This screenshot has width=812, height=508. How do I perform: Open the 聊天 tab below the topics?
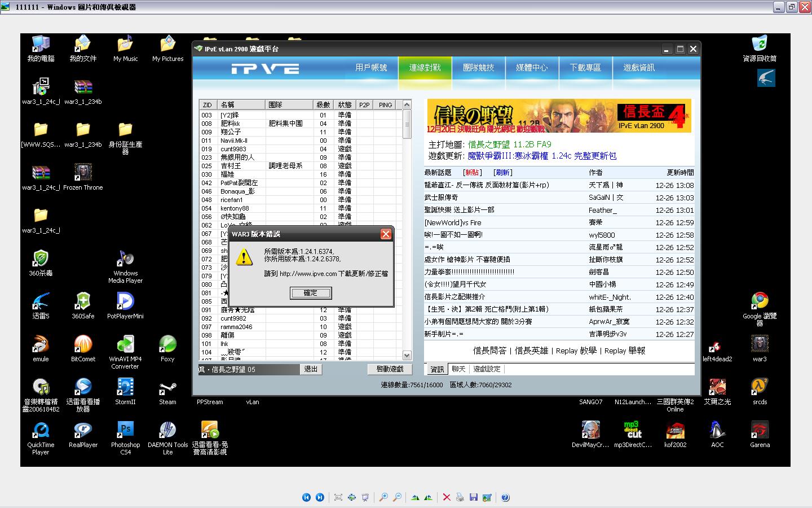click(458, 369)
